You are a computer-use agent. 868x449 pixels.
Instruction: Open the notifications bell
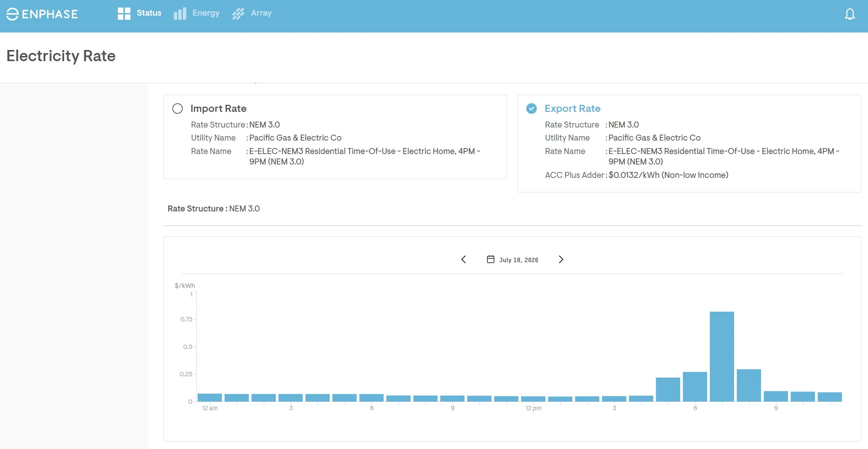[850, 14]
